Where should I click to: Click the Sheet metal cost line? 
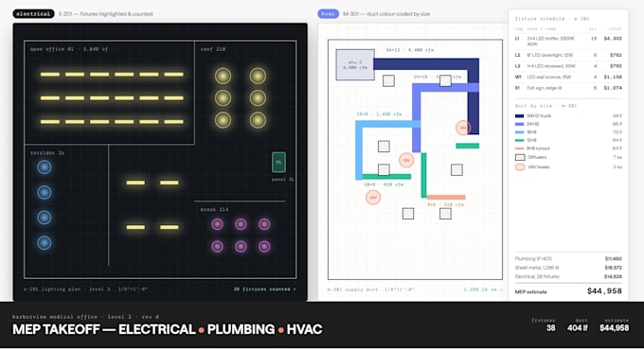coord(568,268)
